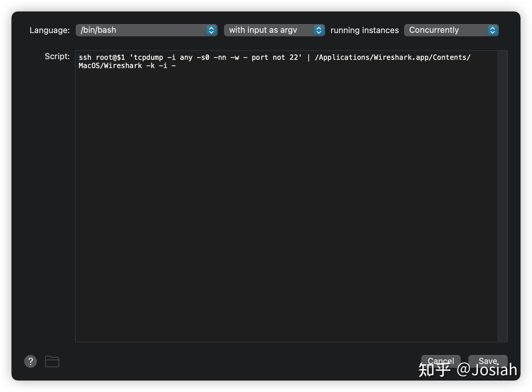532x392 pixels.
Task: Click the help question mark icon
Action: 30,361
